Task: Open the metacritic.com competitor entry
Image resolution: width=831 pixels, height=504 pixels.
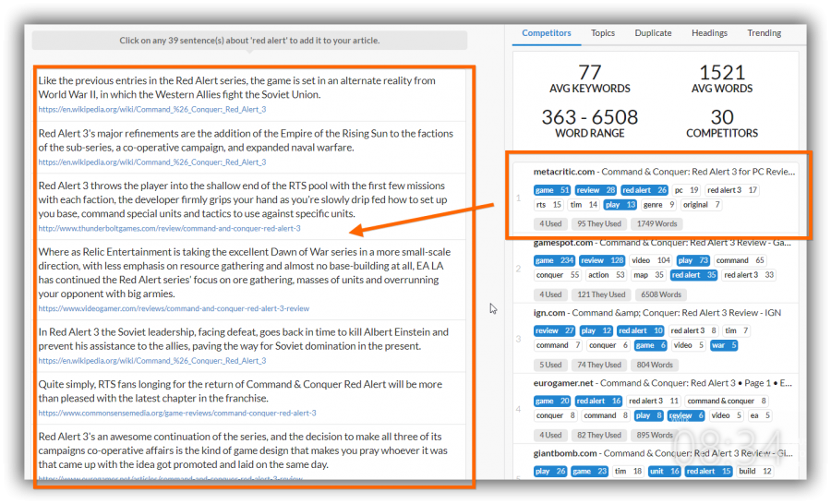Action: coord(664,172)
